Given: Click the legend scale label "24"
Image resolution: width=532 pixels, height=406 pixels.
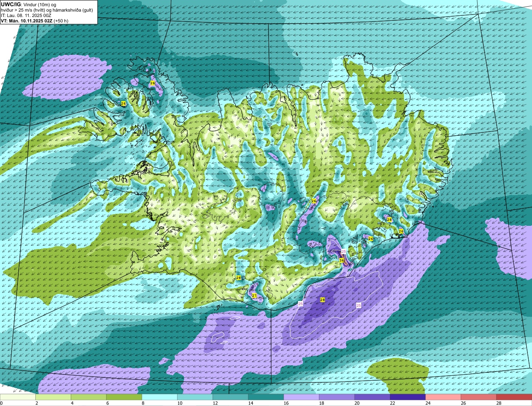Looking at the screenshot, I should (x=427, y=403).
